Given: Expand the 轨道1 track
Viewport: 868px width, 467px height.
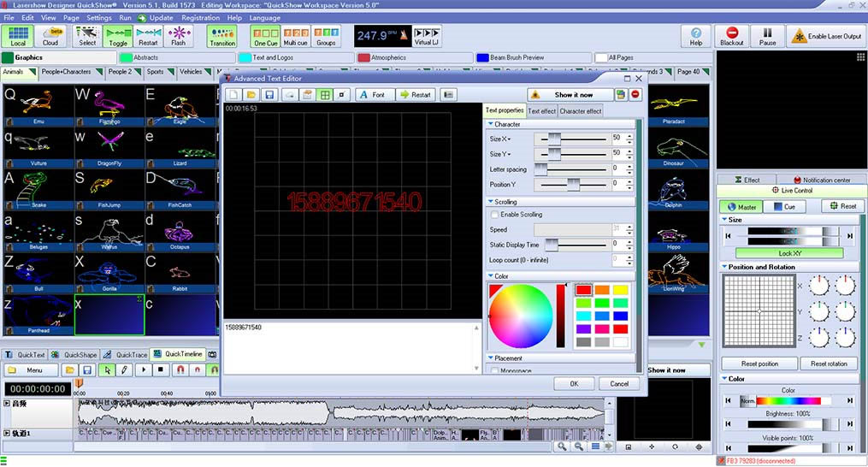Looking at the screenshot, I should click(7, 433).
